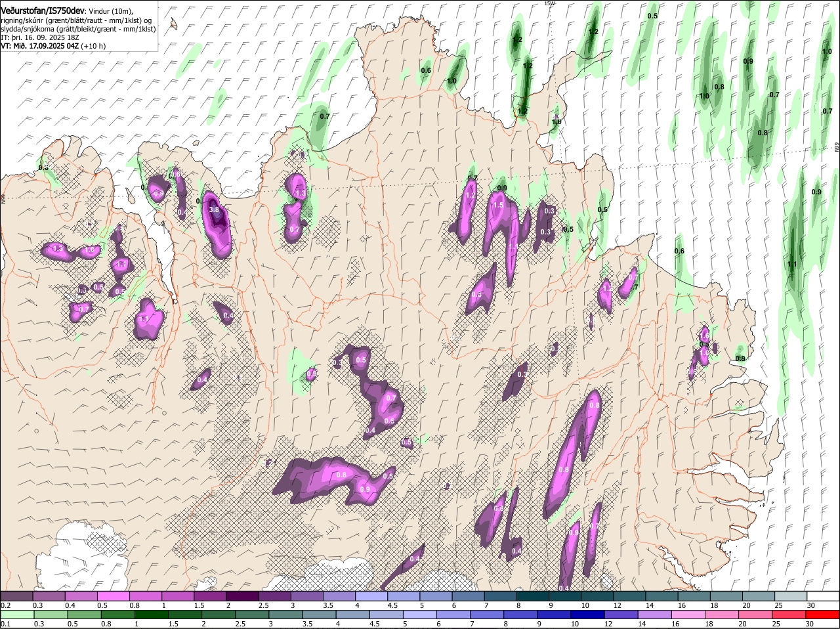Select lower legend swatch labeled 2.5

pos(253,615)
